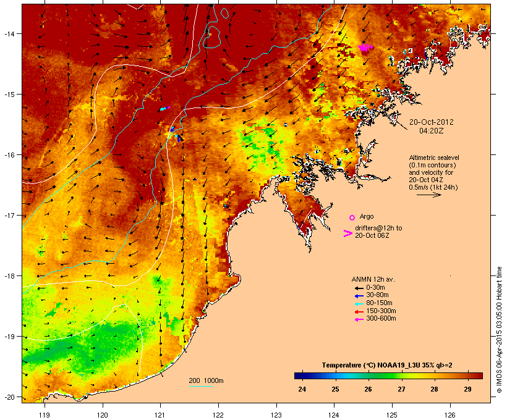Click the longitude axis label 124
This screenshot has height=420, width=507.
coord(334,415)
